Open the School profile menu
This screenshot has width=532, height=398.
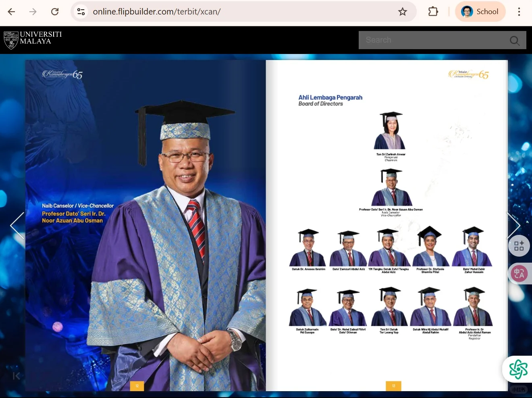tap(480, 11)
